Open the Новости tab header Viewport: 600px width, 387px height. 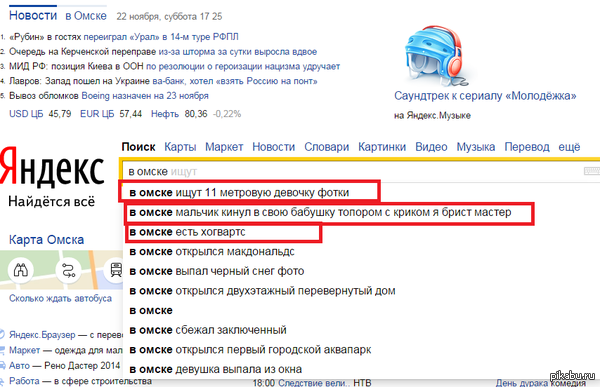(33, 16)
